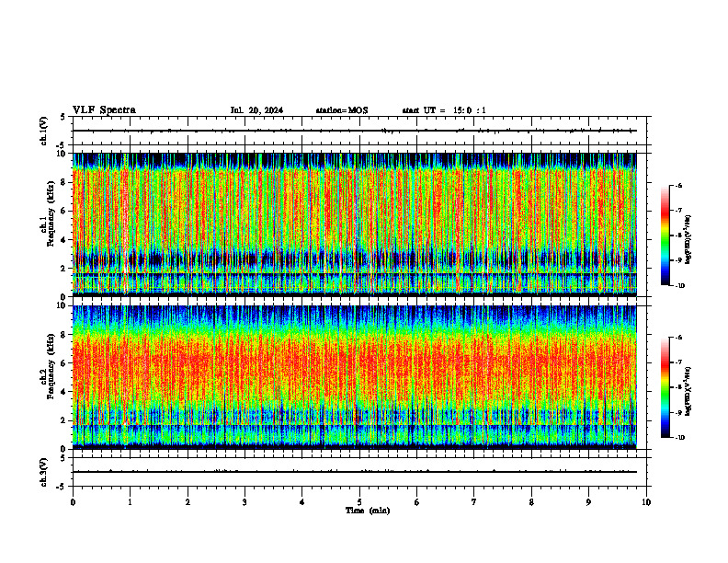Click time axis tick label "2"
The image size is (728, 563).
click(x=188, y=502)
